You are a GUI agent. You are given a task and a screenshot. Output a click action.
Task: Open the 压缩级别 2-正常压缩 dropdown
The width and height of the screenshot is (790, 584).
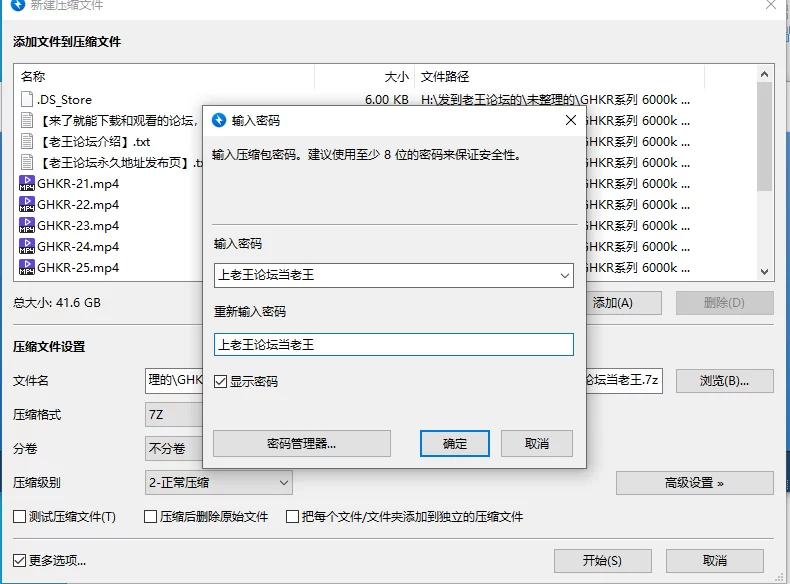click(219, 482)
